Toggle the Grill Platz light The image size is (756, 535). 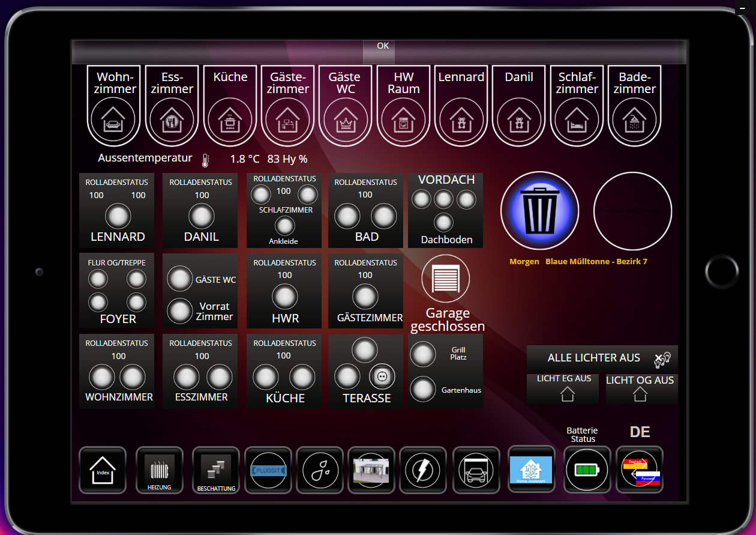[x=422, y=355]
